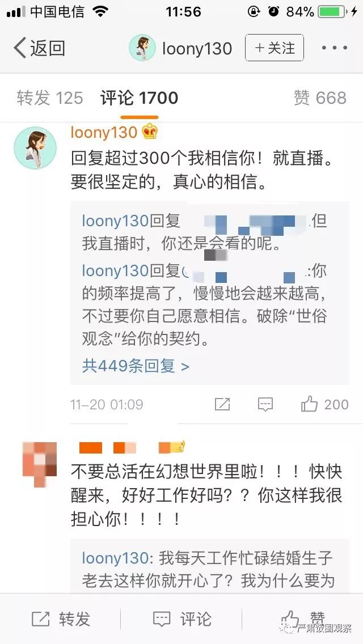Like the post with bottom 赞 button

tap(303, 618)
